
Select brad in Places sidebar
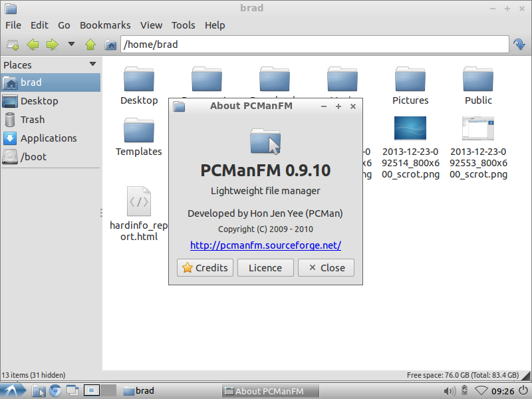tap(51, 82)
